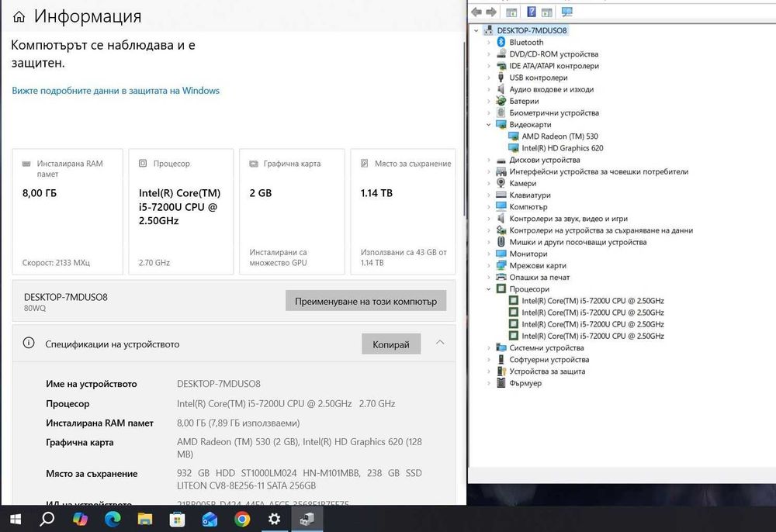The height and width of the screenshot is (532, 776).
Task: Click the Графична карта info card
Action: [x=292, y=212]
